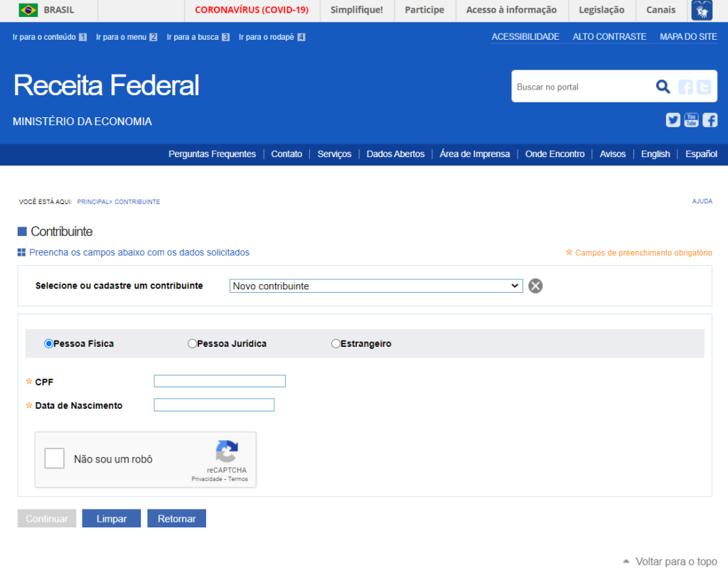728x575 pixels.
Task: Click Ir para o rodapé skip link
Action: 272,37
